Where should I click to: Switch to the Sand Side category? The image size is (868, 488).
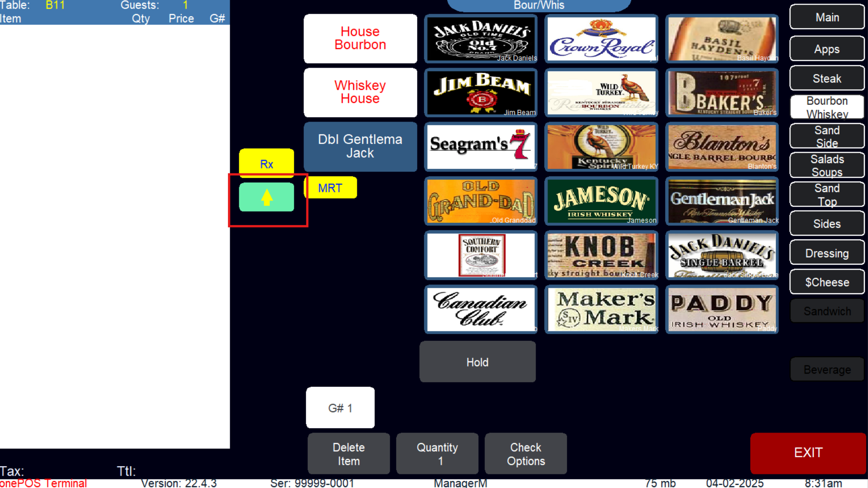[827, 137]
